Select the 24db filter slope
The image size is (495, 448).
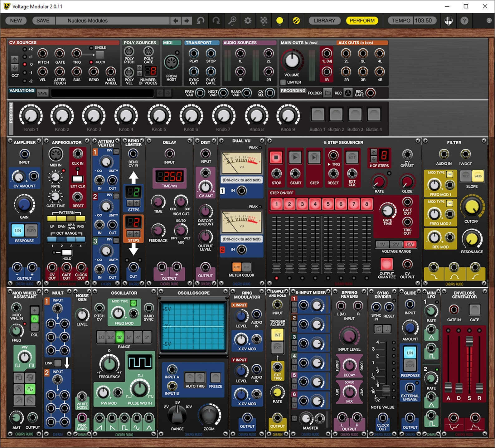(478, 176)
